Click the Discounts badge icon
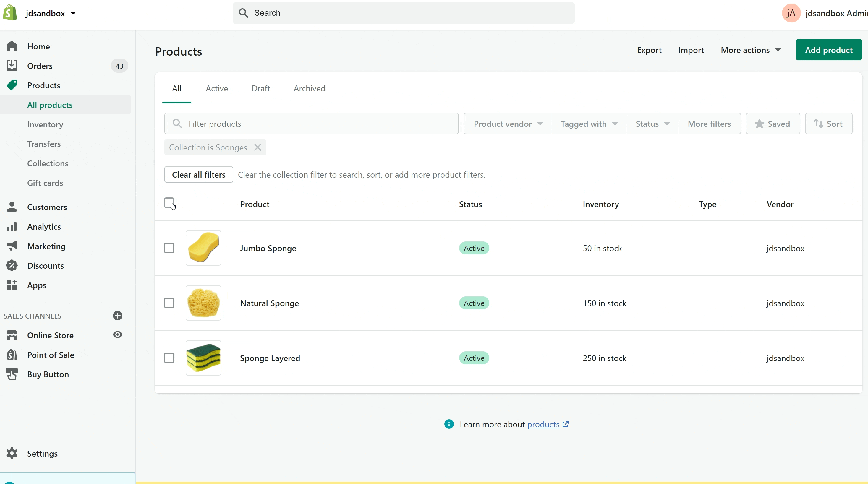 tap(12, 266)
